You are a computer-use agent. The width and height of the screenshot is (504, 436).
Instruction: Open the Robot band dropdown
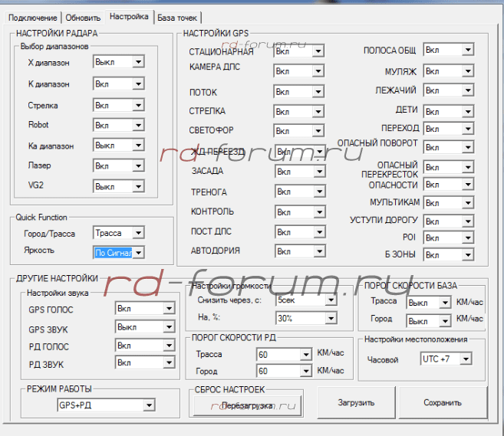point(119,125)
